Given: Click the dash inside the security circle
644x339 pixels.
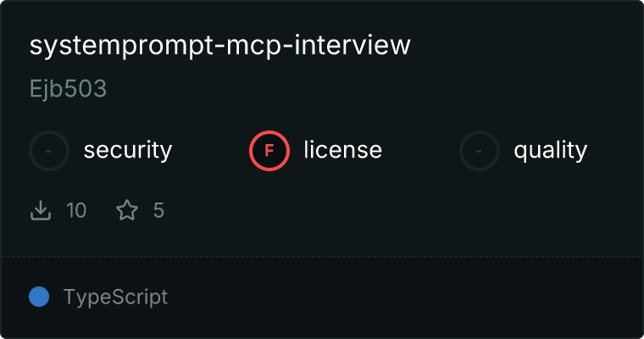Looking at the screenshot, I should pos(48,151).
